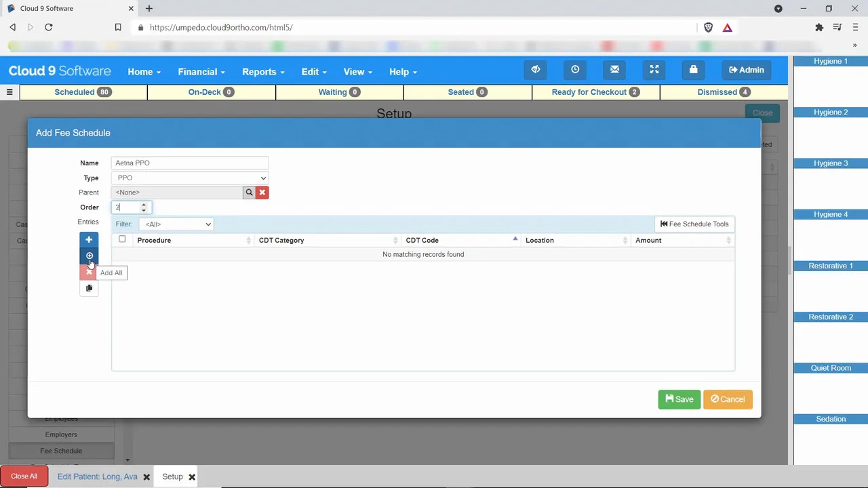Click the lock icon in the header
The height and width of the screenshot is (488, 868).
click(693, 70)
